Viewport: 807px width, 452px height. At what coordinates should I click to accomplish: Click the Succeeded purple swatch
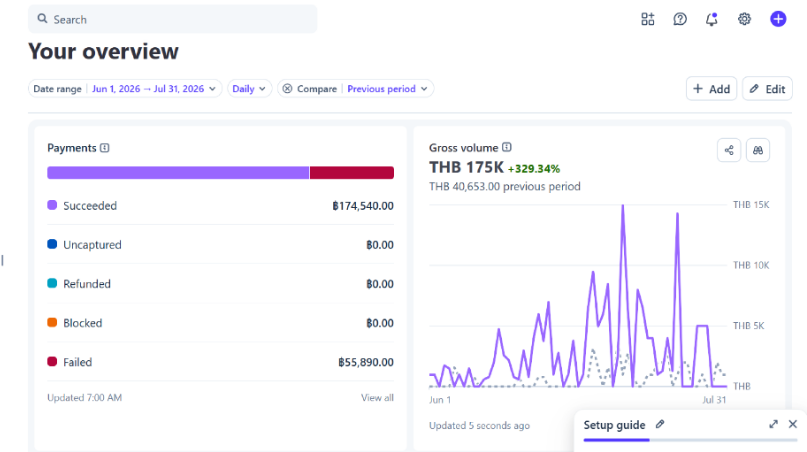click(52, 205)
